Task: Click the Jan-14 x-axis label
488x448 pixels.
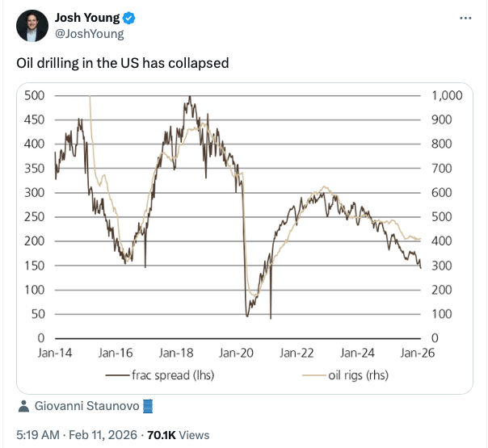Action: pos(54,353)
